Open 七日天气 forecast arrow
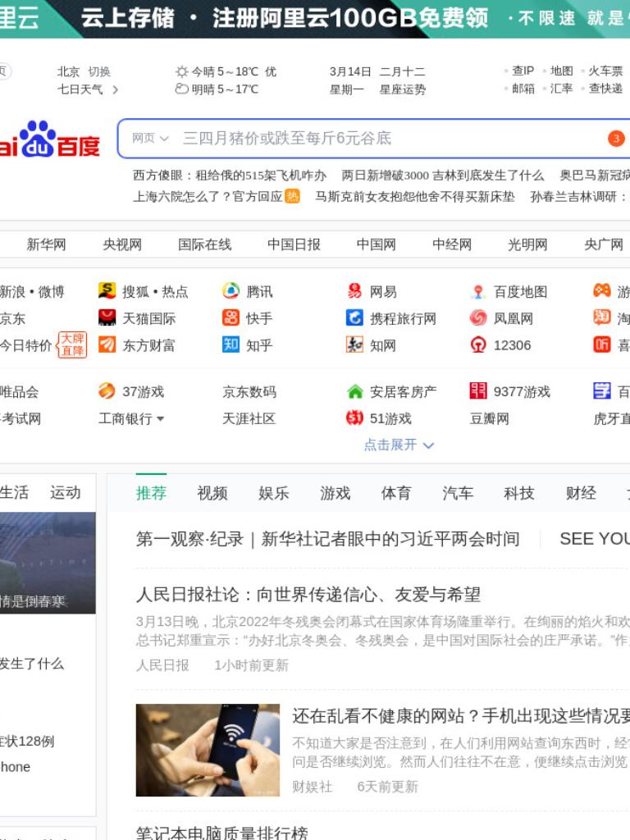 [x=115, y=89]
